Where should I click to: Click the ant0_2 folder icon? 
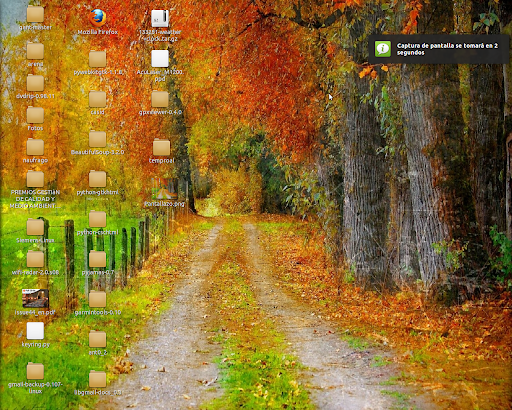point(97,339)
